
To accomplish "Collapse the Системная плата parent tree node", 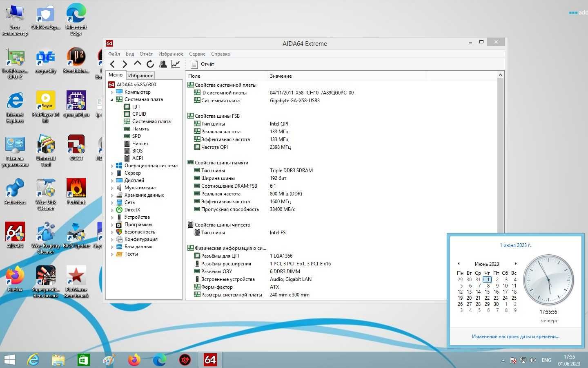I will pyautogui.click(x=112, y=99).
